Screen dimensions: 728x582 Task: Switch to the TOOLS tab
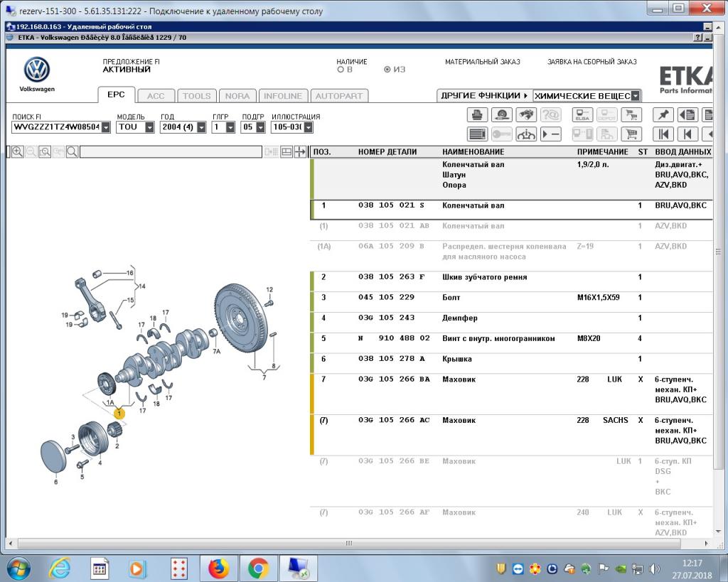(x=196, y=96)
